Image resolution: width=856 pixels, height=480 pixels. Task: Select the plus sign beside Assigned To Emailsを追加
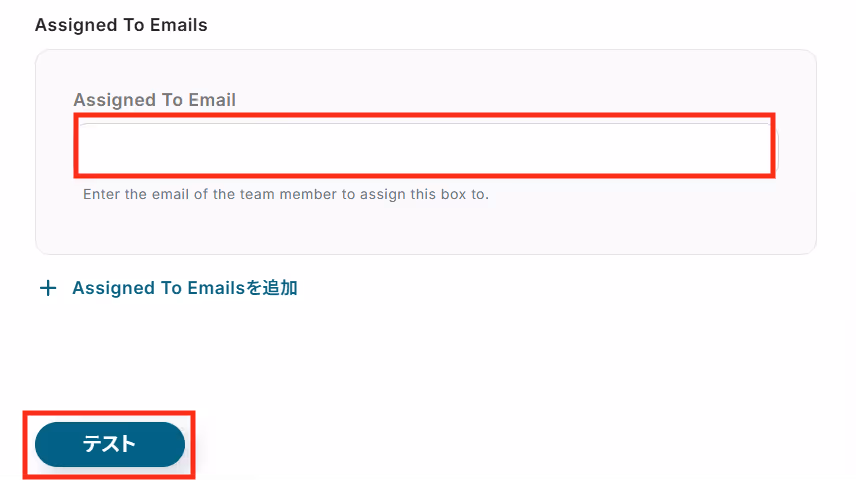point(48,288)
